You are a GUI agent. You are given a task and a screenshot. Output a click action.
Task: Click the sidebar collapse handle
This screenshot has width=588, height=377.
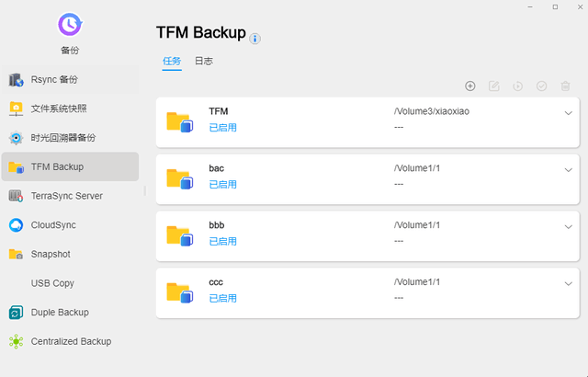point(145,190)
